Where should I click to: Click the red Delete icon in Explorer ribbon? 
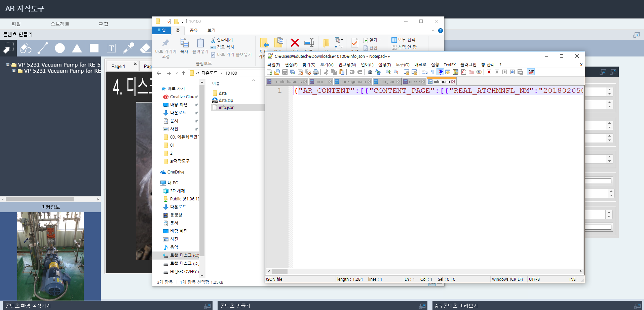point(295,43)
